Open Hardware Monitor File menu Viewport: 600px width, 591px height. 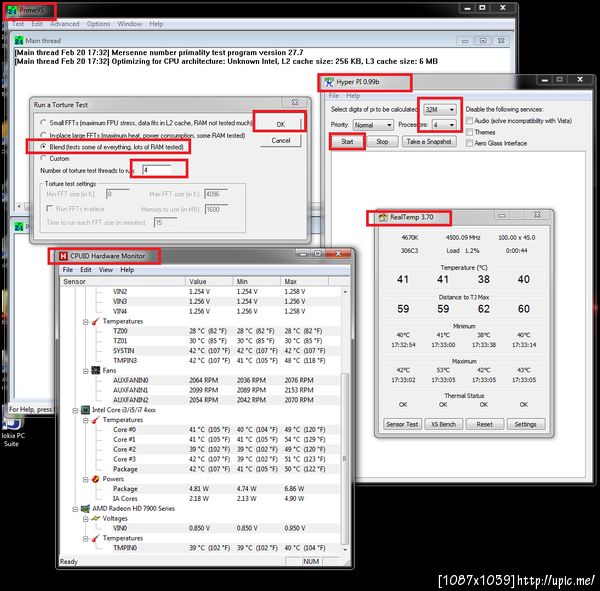pos(68,269)
